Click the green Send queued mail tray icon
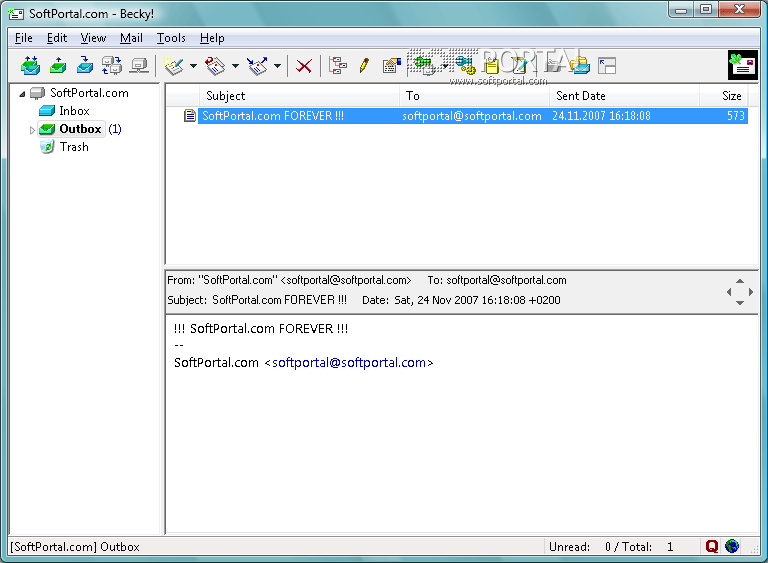This screenshot has height=563, width=768. coord(58,65)
